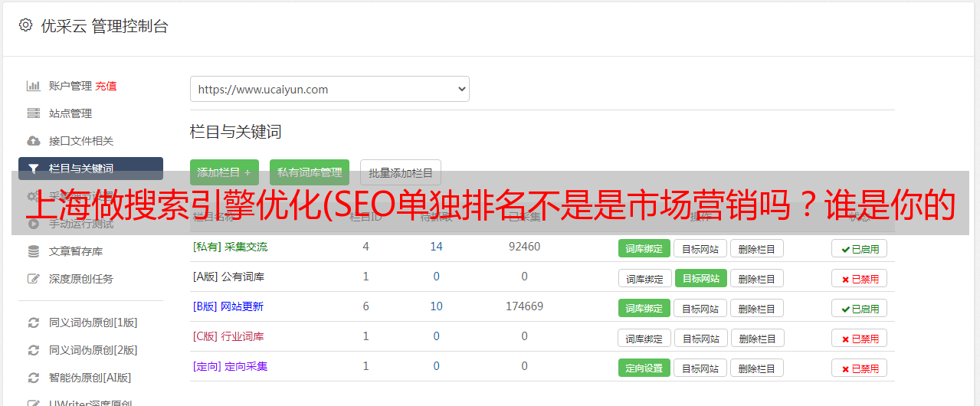
Task: Click the collected count 92460
Action: [524, 247]
